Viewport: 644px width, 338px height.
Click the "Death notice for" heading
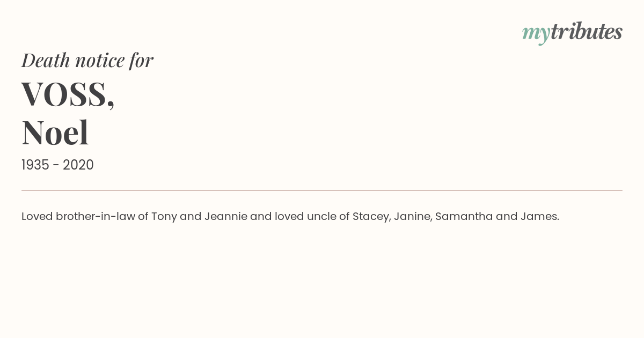[x=87, y=60]
